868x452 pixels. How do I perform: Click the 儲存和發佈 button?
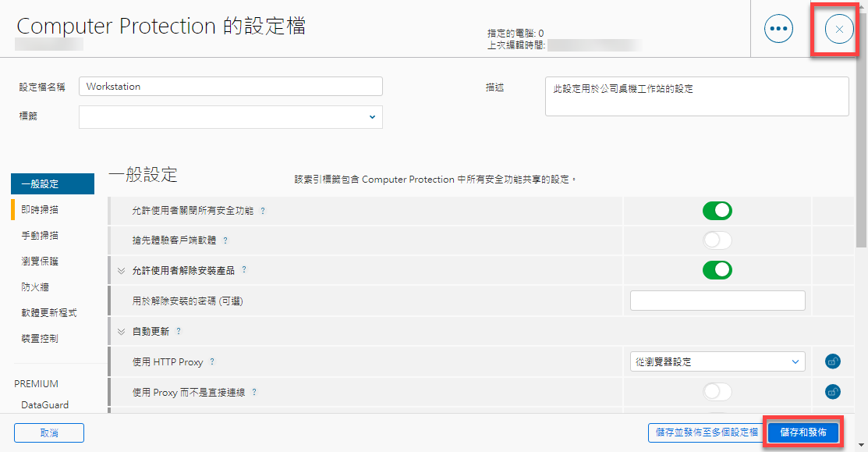click(803, 432)
